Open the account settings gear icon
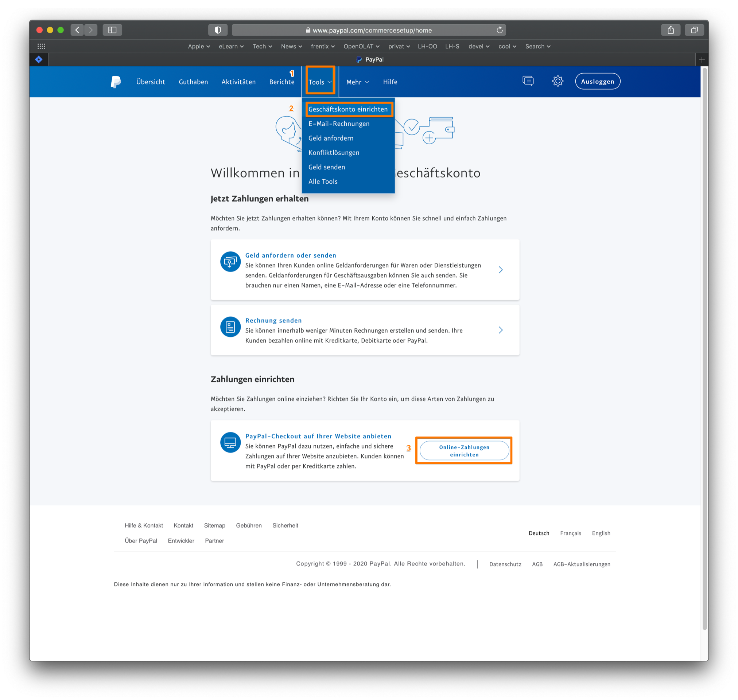 pyautogui.click(x=557, y=81)
